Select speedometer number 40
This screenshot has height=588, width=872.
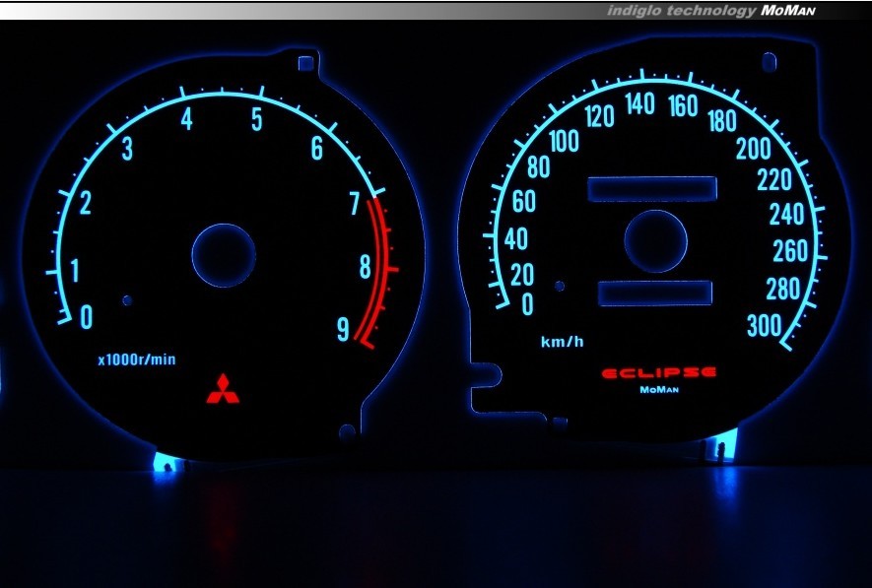(516, 239)
